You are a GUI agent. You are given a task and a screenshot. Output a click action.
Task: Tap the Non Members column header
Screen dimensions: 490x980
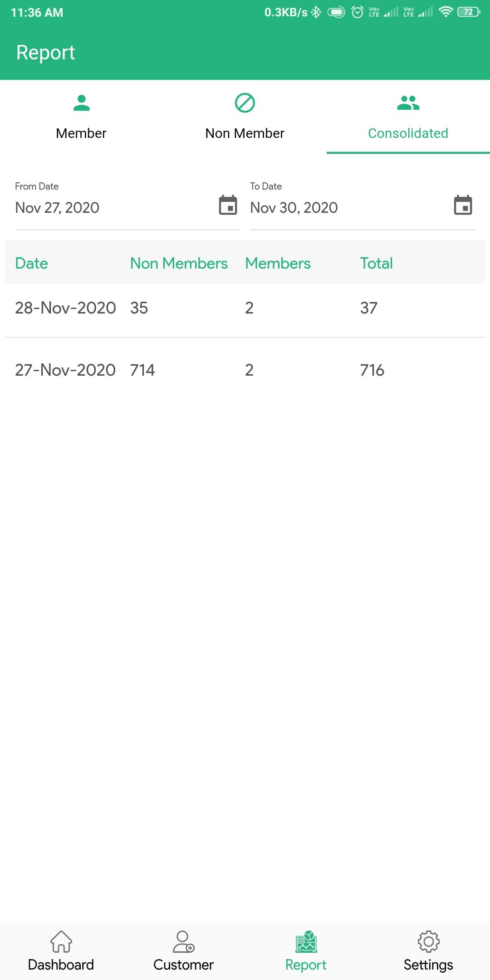179,263
